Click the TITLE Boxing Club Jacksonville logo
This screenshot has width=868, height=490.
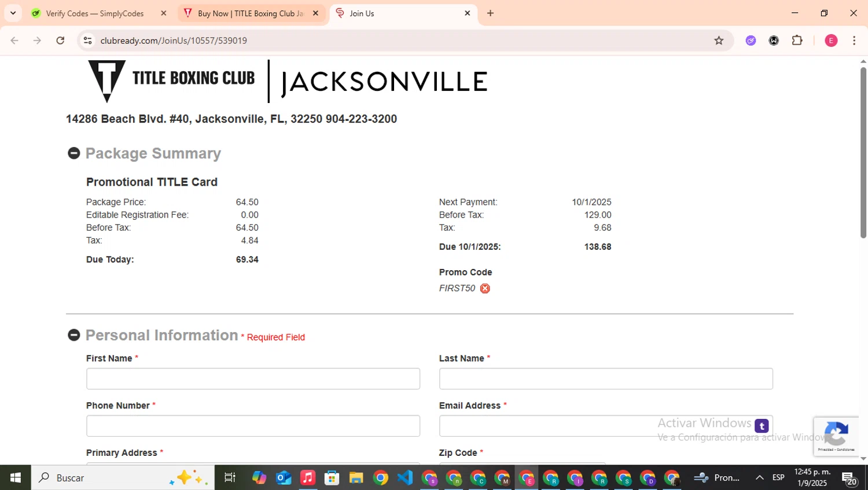pos(288,81)
